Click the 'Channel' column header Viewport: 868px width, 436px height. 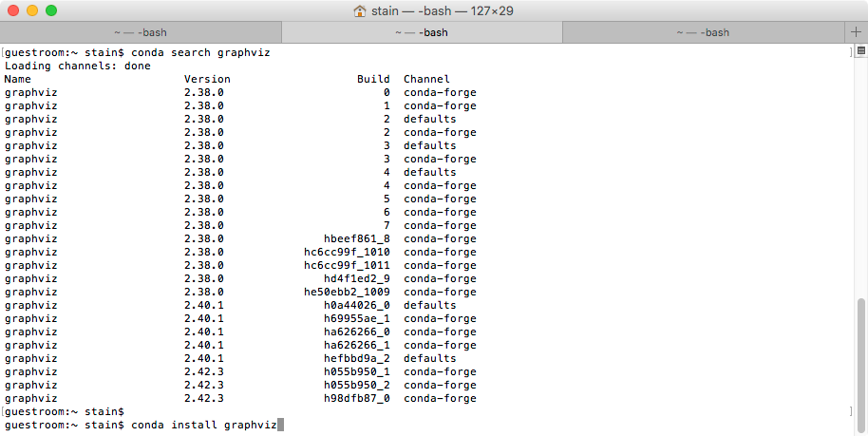426,79
